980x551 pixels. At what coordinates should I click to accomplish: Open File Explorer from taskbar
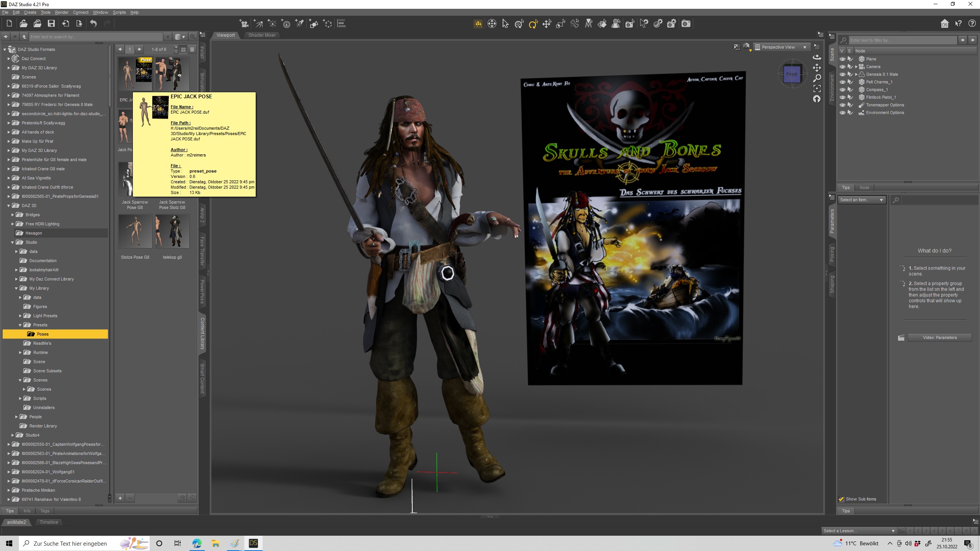pos(216,543)
